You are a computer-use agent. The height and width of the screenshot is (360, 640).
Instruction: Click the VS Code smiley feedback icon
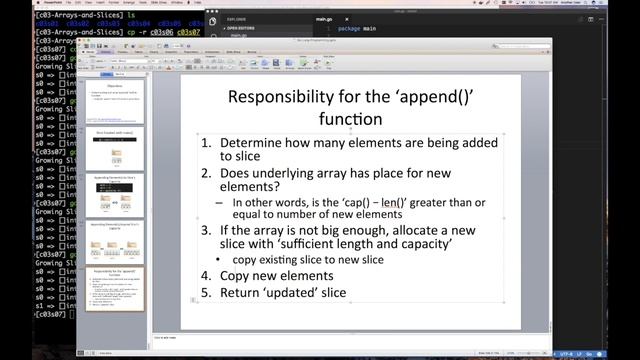[x=599, y=354]
